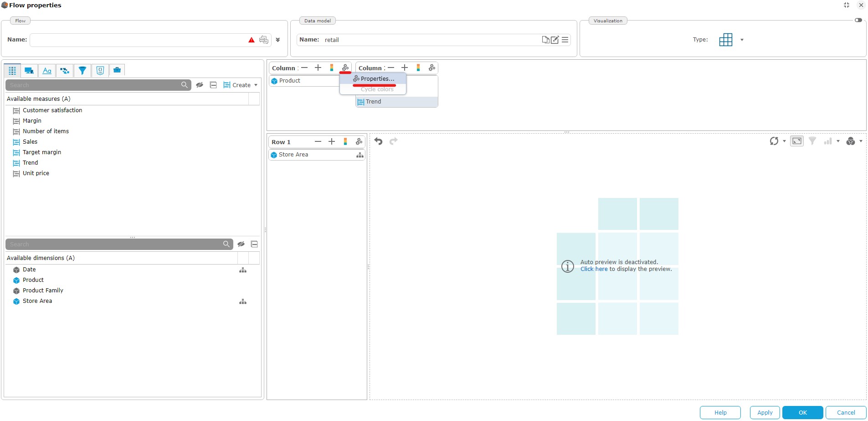This screenshot has height=421, width=868.
Task: Click the Apply button
Action: pos(765,412)
